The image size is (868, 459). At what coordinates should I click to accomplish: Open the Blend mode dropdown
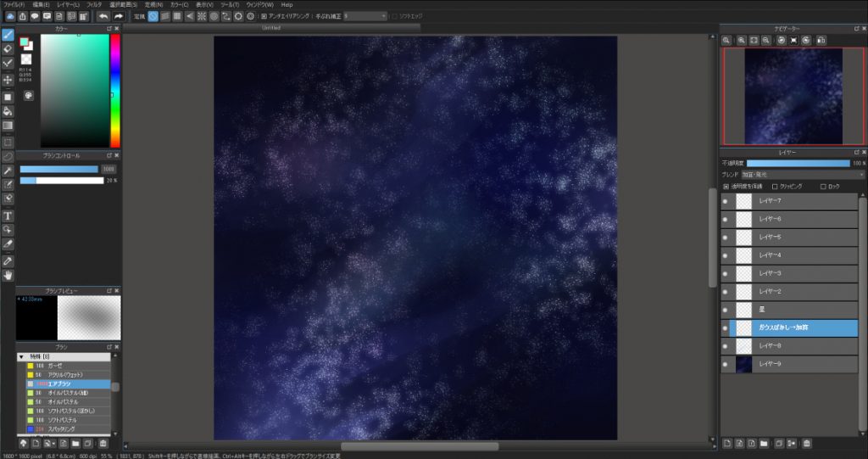pos(803,175)
